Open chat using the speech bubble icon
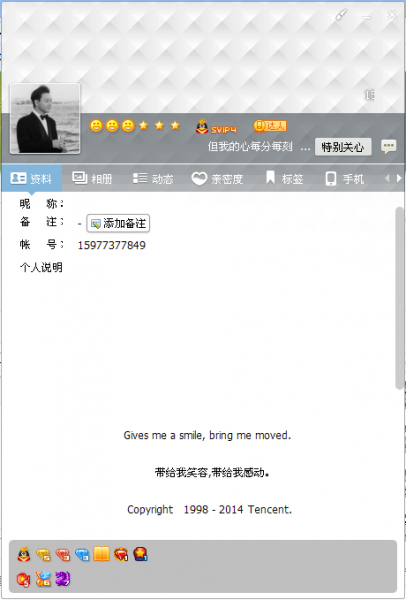The image size is (406, 600). tap(388, 147)
